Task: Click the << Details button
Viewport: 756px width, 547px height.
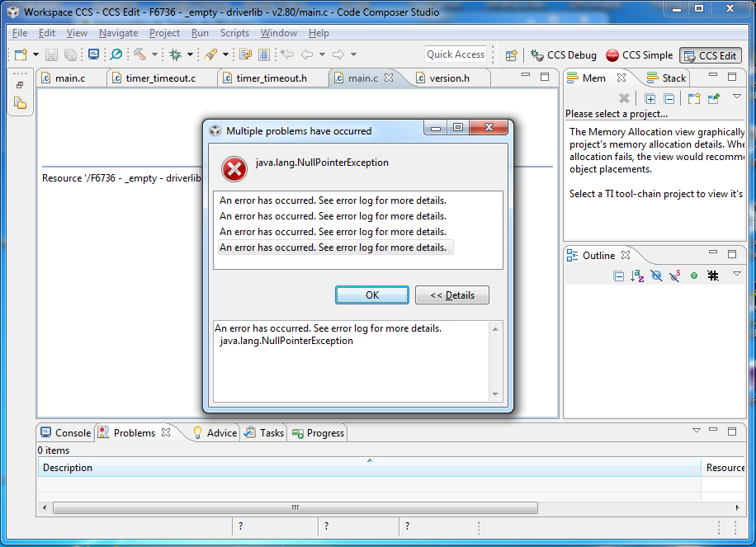Action: pos(452,295)
